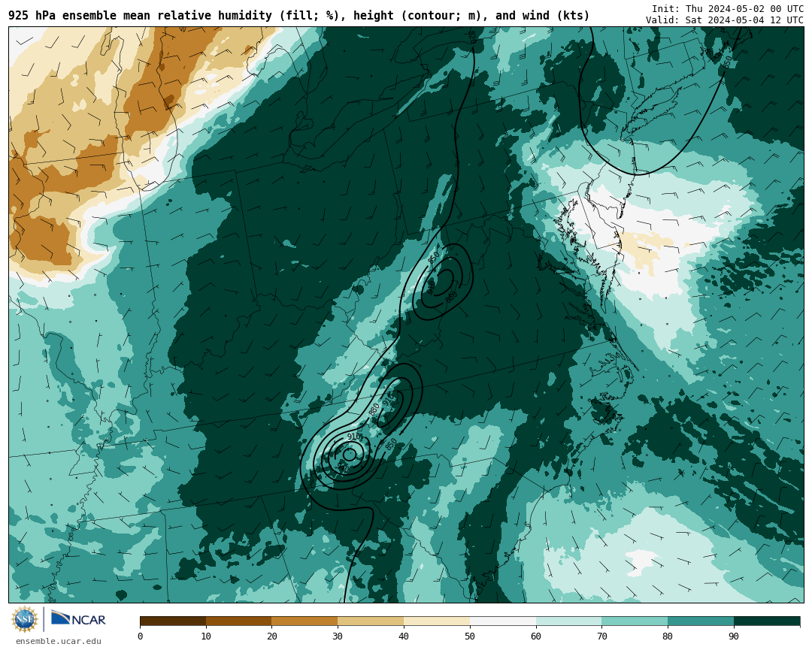Pick the 20-30 orange-brown colorbar segment
The width and height of the screenshot is (812, 650).
pyautogui.click(x=304, y=621)
